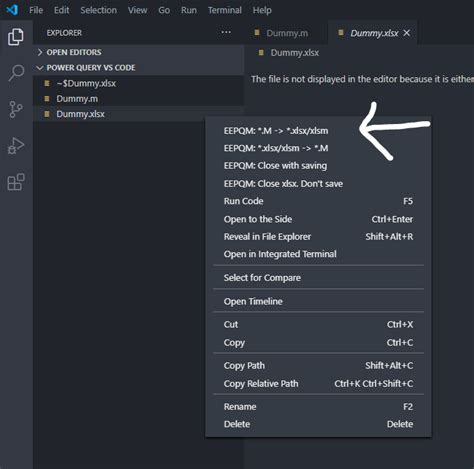Choose Copy in context menu
Screen dimensions: 474x469
tap(318, 342)
